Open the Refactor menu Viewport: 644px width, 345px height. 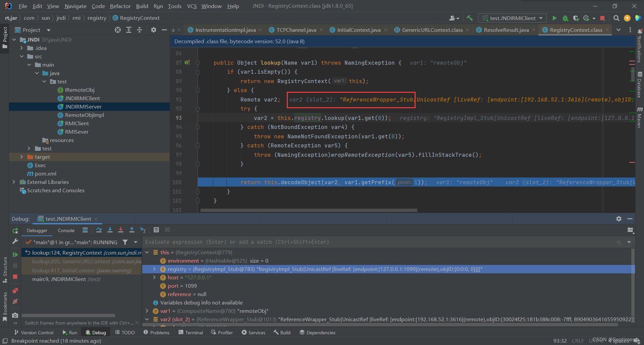click(x=120, y=6)
